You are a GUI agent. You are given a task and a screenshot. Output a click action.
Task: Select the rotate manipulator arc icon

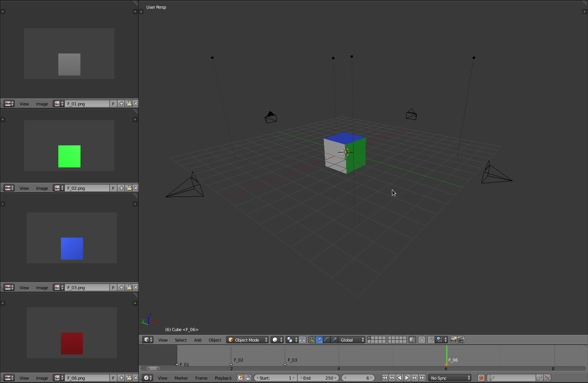pos(327,340)
